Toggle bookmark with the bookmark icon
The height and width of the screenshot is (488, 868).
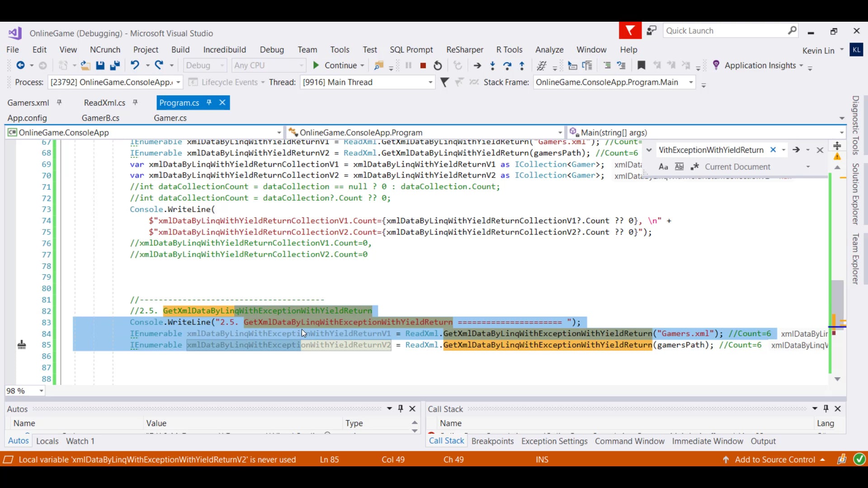641,66
